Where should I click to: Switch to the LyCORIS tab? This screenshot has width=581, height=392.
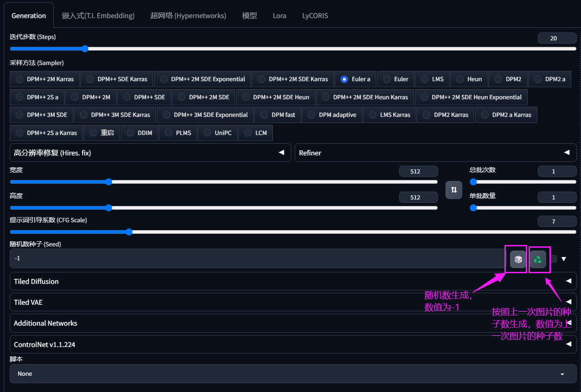[315, 16]
